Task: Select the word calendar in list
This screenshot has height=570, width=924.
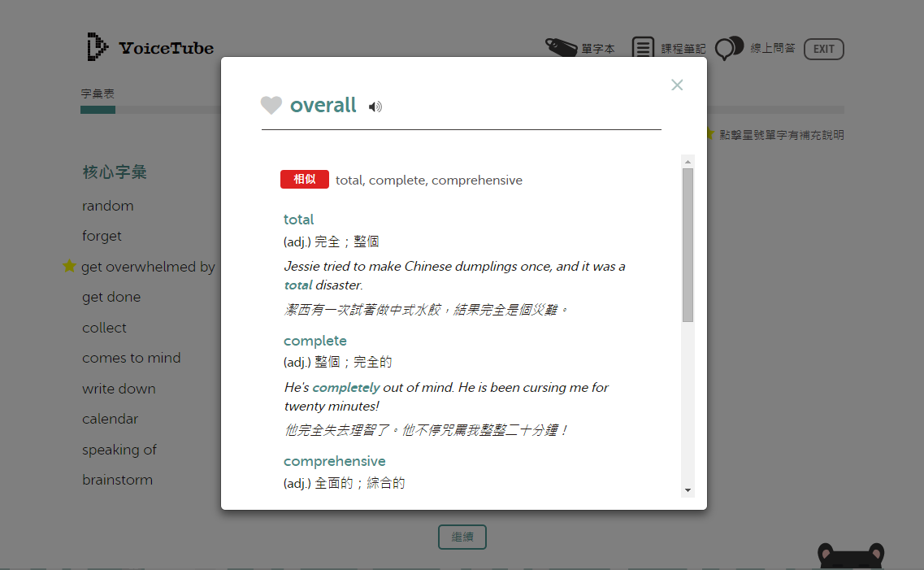Action: [x=110, y=419]
